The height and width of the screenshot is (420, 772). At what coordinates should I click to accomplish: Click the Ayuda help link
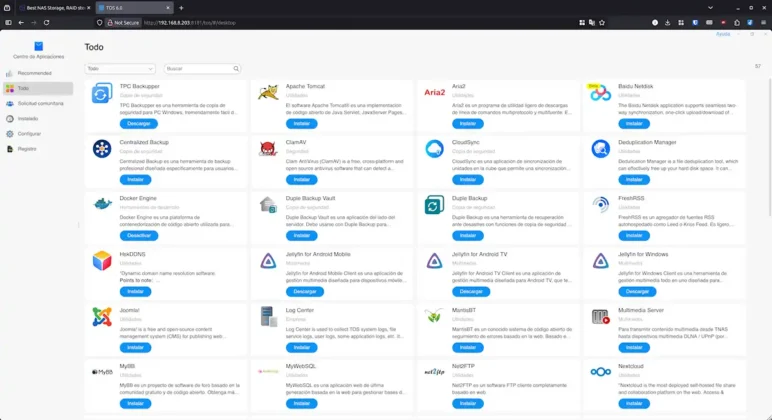click(x=723, y=34)
